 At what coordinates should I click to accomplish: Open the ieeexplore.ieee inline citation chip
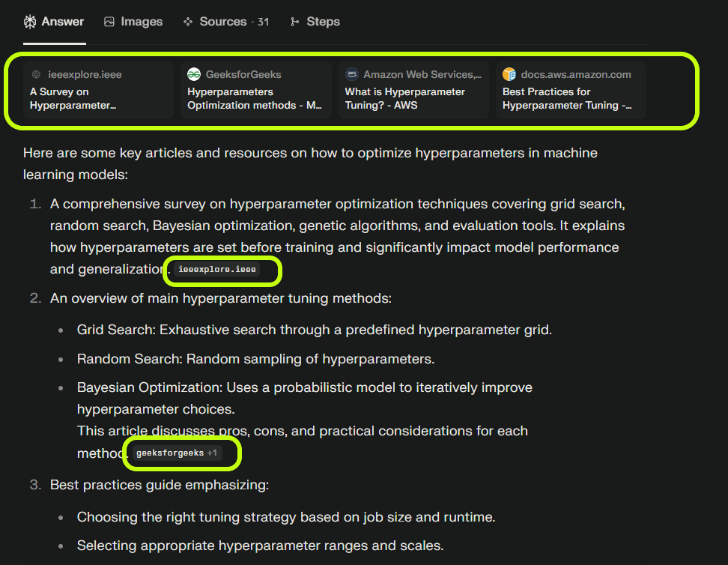coord(216,270)
